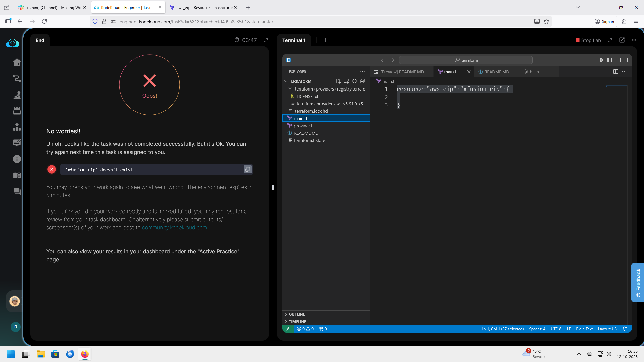
Task: Switch to the bash tab
Action: click(534, 72)
